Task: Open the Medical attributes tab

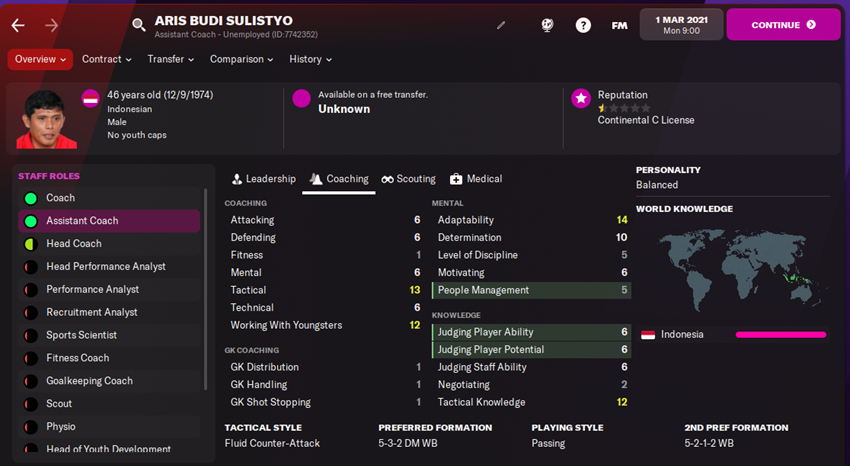Action: pos(476,179)
